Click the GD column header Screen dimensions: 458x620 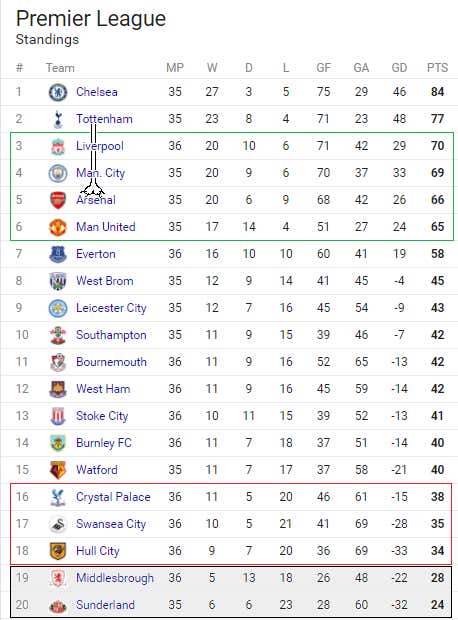tap(399, 68)
